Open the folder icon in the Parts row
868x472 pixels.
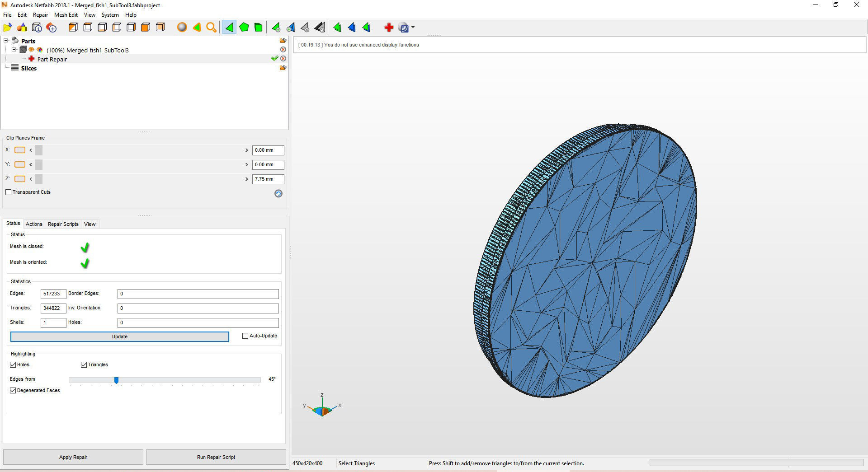tap(283, 41)
